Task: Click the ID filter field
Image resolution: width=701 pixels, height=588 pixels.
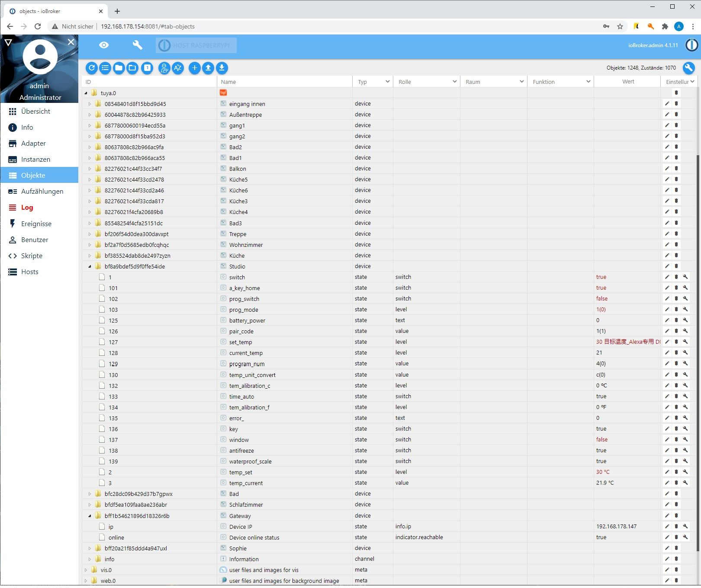Action: coord(149,82)
